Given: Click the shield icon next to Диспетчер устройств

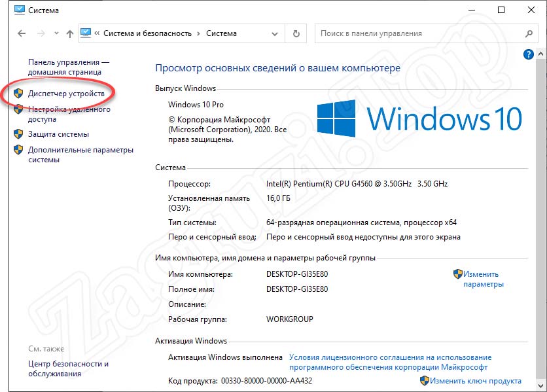Looking at the screenshot, I should 18,93.
